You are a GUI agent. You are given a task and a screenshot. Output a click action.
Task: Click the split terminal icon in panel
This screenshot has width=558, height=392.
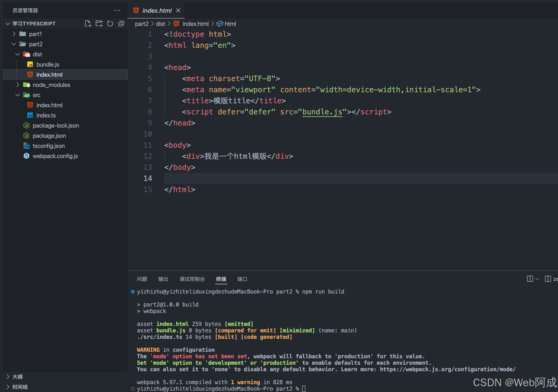530,279
